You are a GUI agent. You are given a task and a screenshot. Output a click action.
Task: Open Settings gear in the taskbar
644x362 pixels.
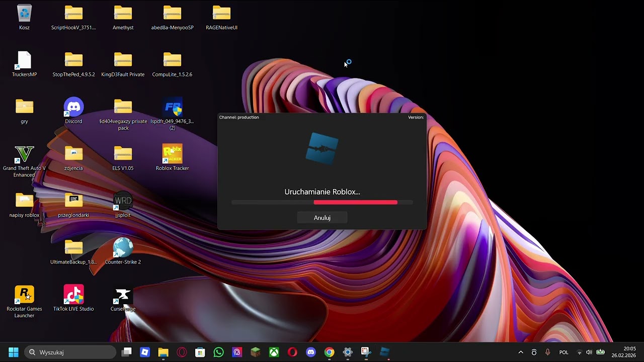coord(348,352)
